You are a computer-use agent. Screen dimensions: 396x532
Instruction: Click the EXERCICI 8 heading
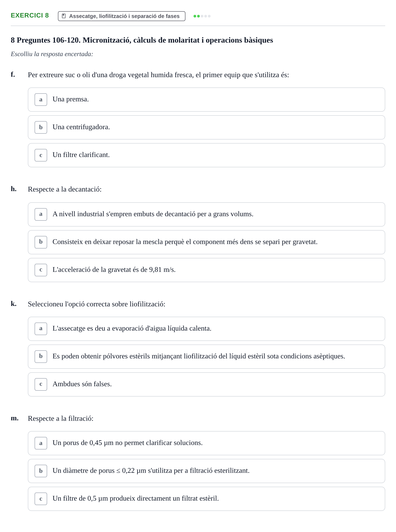[30, 15]
